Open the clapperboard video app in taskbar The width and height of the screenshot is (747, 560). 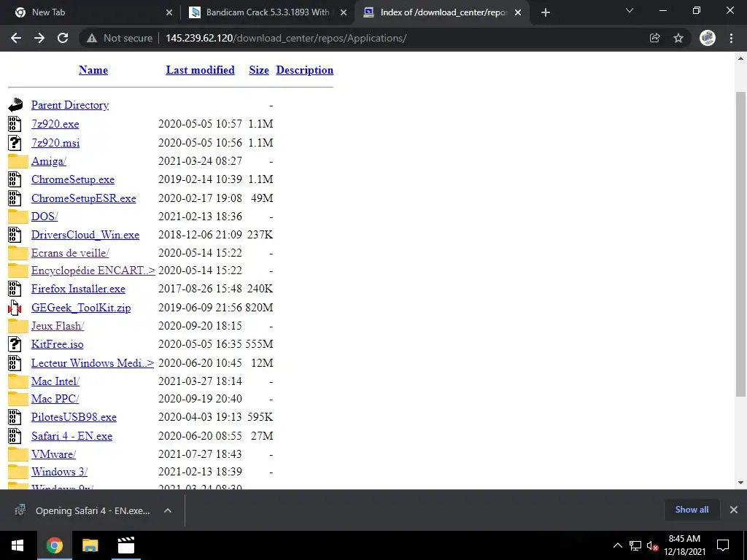(125, 545)
